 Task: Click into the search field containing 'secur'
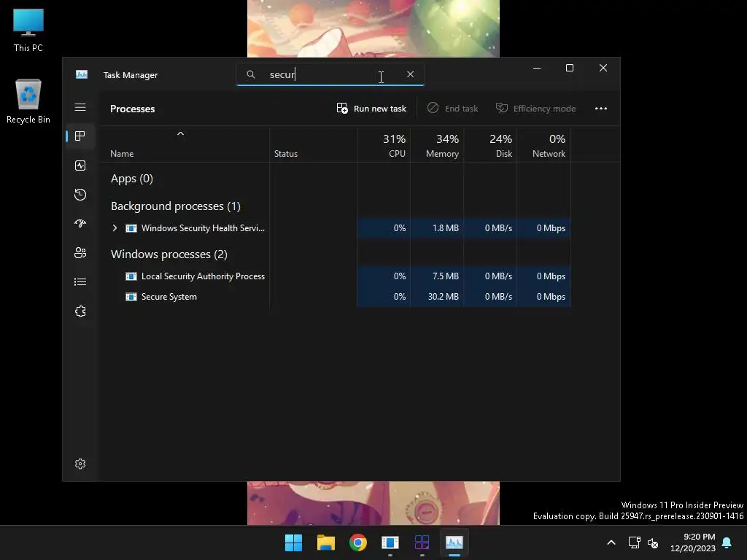point(330,74)
